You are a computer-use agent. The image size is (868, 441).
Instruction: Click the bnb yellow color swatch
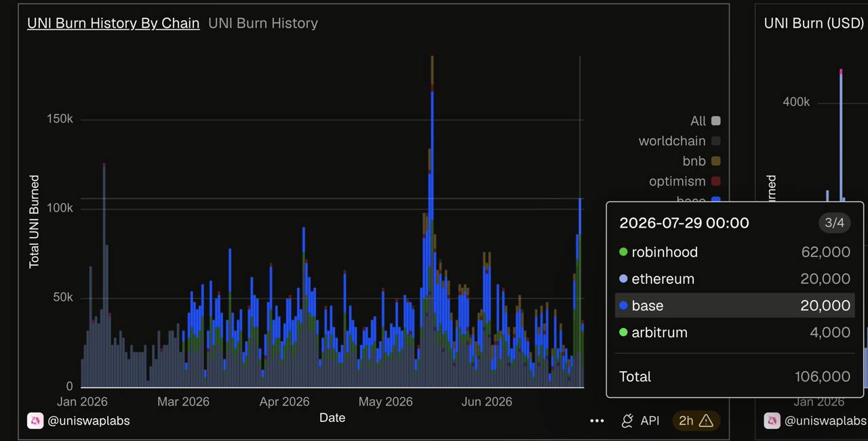715,161
